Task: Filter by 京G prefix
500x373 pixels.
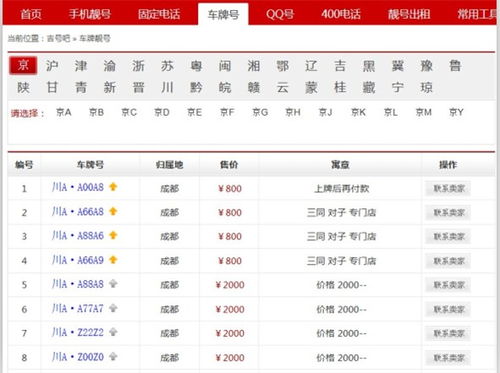Action: point(260,112)
